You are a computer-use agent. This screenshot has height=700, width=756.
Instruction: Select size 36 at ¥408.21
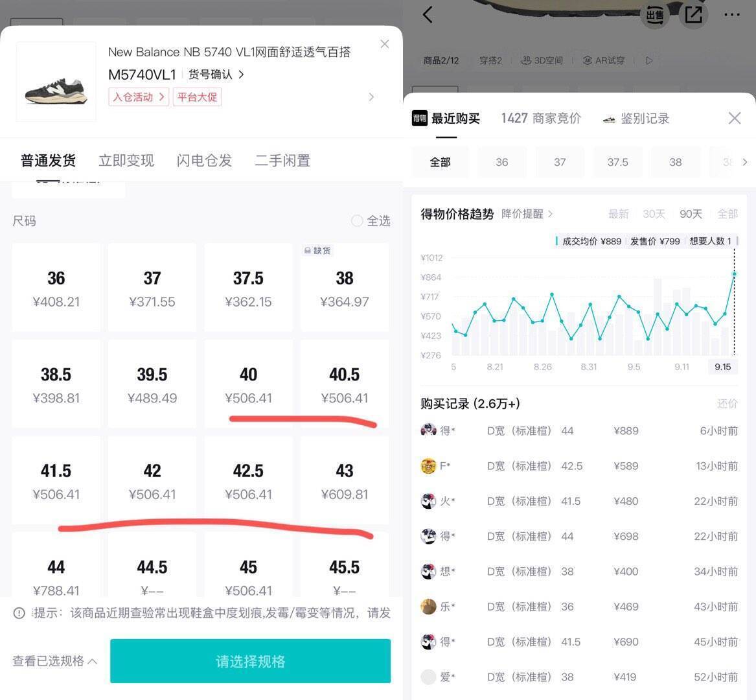[x=56, y=288]
